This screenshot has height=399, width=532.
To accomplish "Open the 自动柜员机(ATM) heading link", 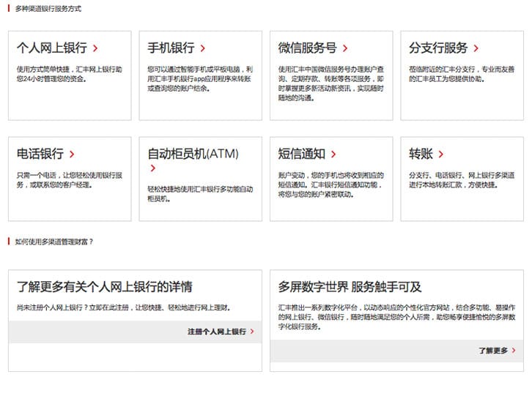I will pyautogui.click(x=193, y=154).
